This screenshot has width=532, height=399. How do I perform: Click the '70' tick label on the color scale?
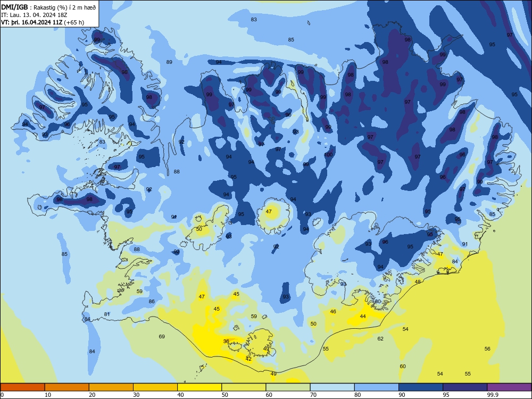[x=313, y=395]
